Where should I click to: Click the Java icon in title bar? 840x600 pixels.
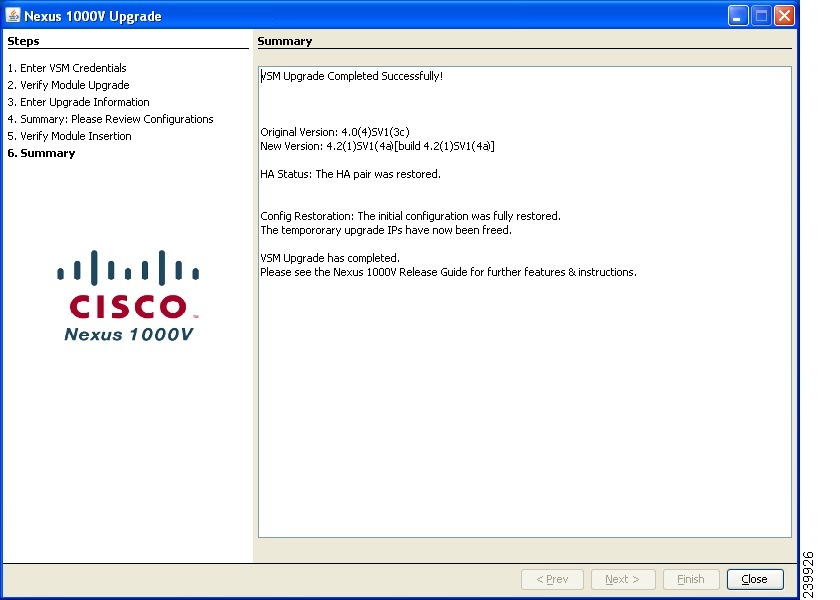[x=13, y=15]
